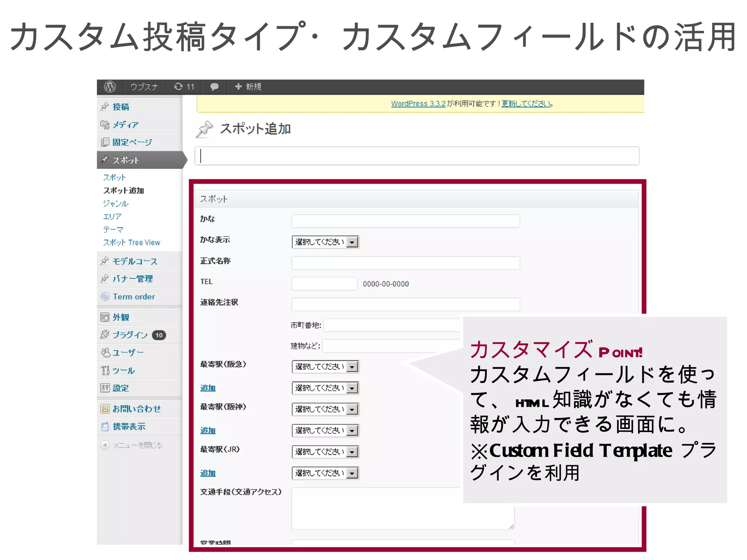
Task: Open the エリア submenu link
Action: (x=112, y=217)
